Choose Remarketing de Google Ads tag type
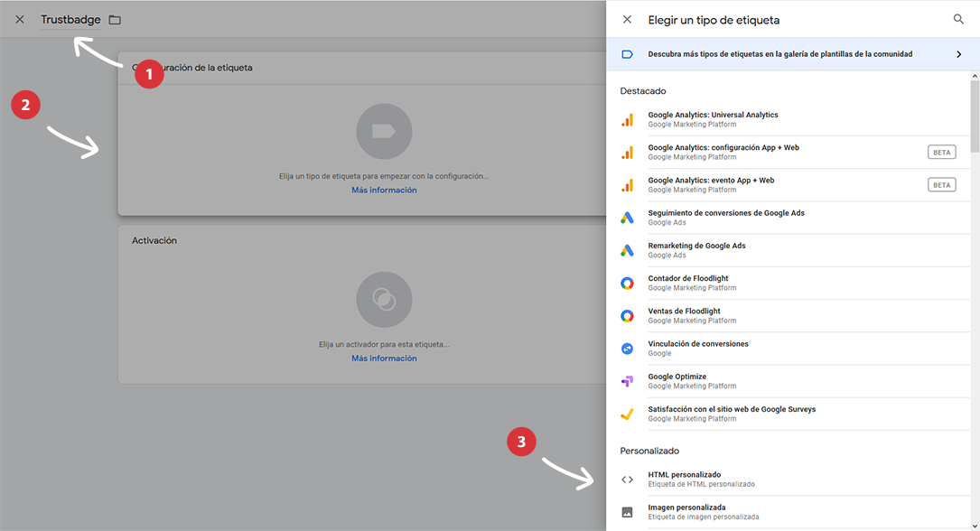This screenshot has height=531, width=980. point(794,250)
